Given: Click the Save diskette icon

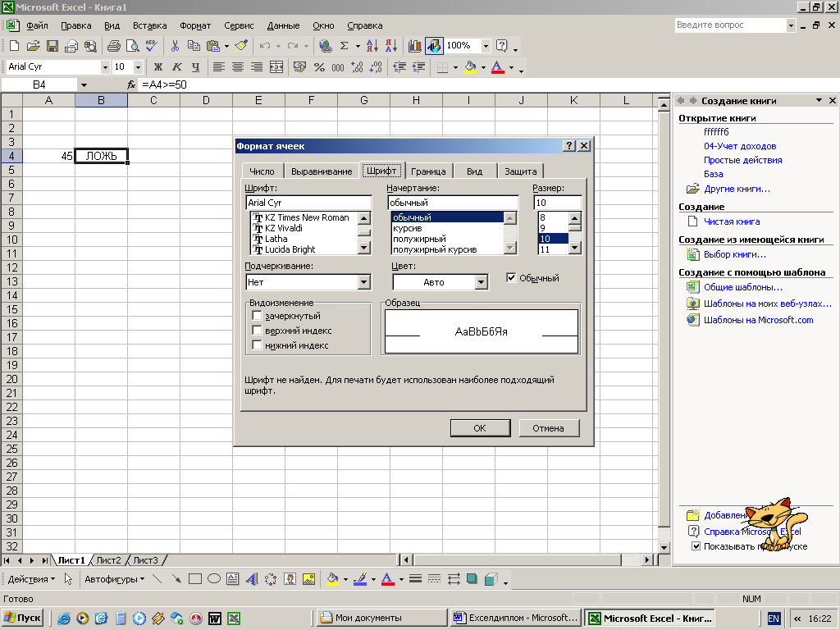Looking at the screenshot, I should [52, 46].
